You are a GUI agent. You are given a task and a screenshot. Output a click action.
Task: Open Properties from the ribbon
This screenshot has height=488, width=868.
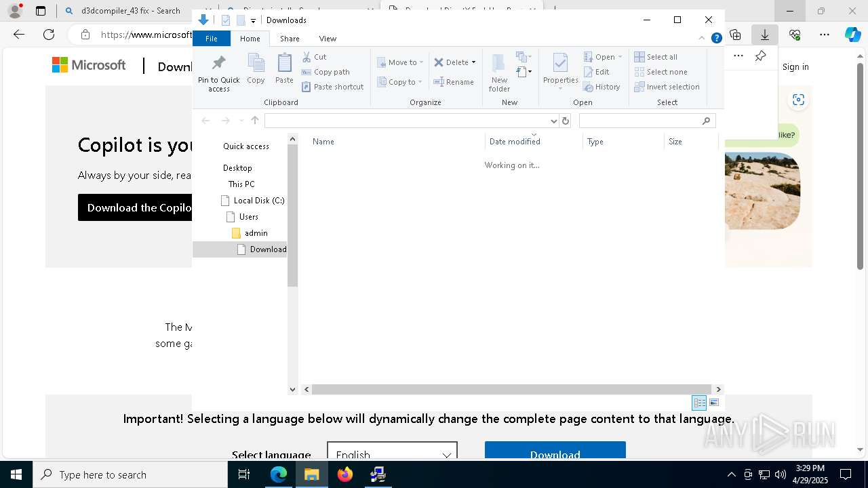(560, 71)
